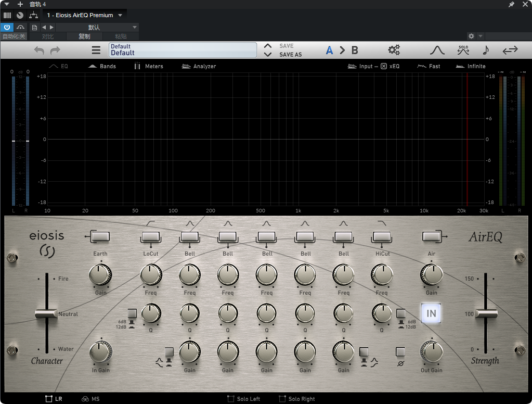The height and width of the screenshot is (404, 532).
Task: Click the bell curve icon
Action: 437,51
